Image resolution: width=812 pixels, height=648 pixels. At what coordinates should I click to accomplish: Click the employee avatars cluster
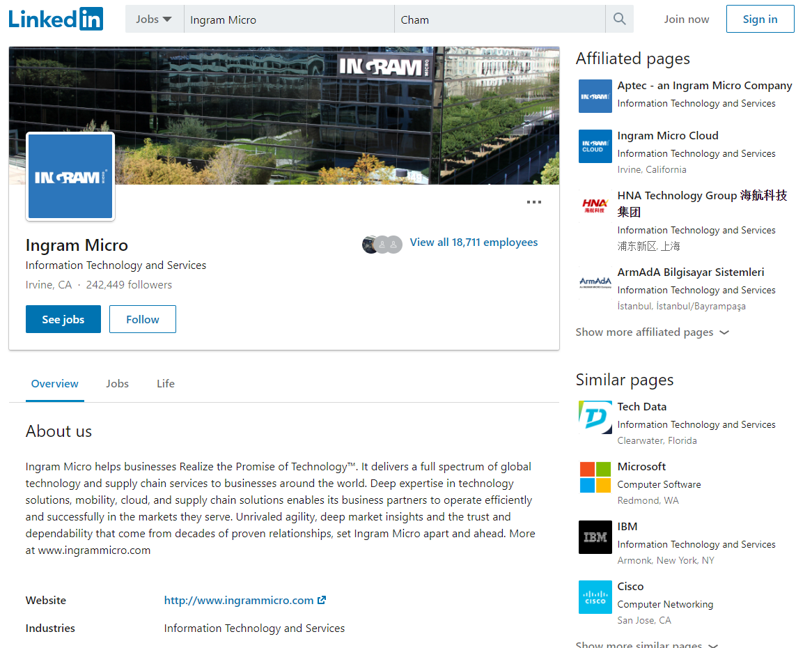click(382, 244)
